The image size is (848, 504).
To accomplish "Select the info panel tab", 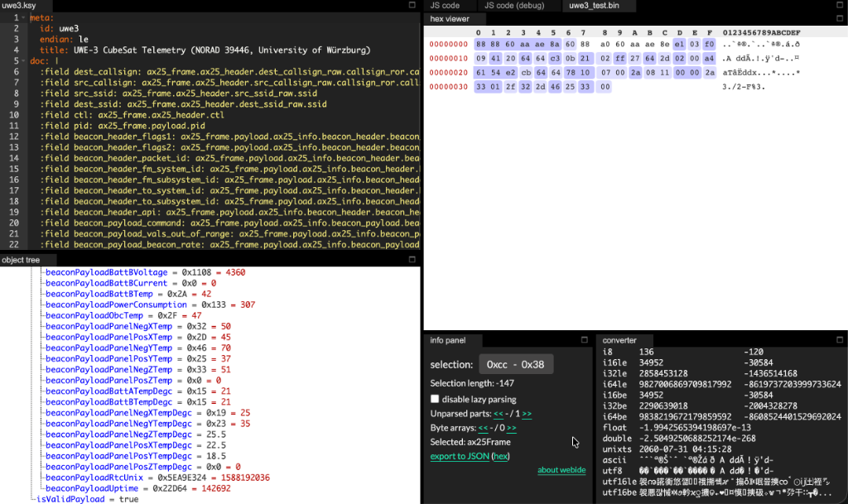I will pyautogui.click(x=448, y=340).
